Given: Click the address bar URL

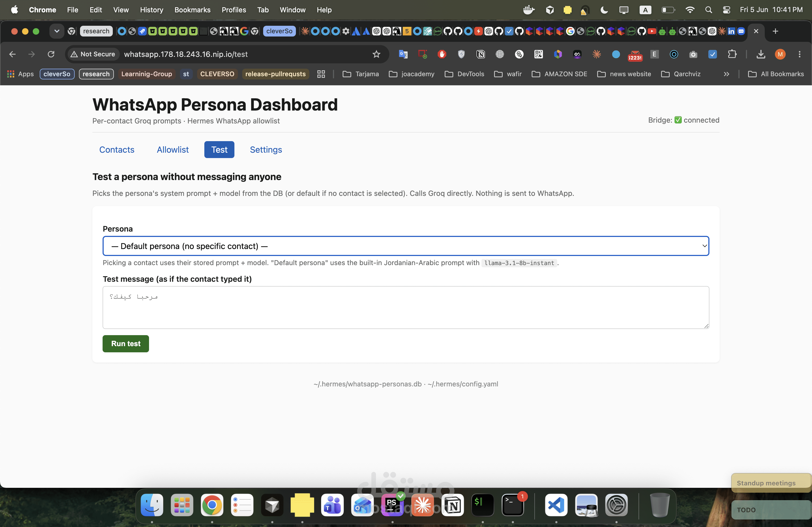Looking at the screenshot, I should tap(186, 54).
